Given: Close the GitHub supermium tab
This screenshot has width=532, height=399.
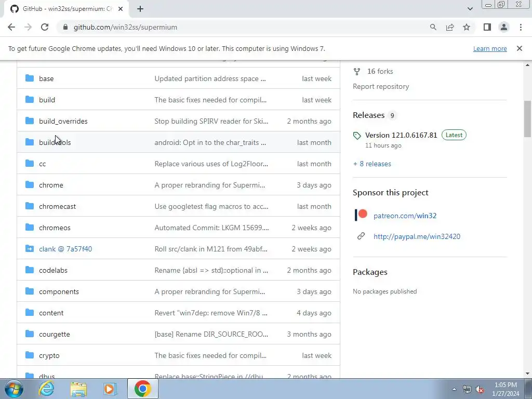Looking at the screenshot, I should point(121,9).
